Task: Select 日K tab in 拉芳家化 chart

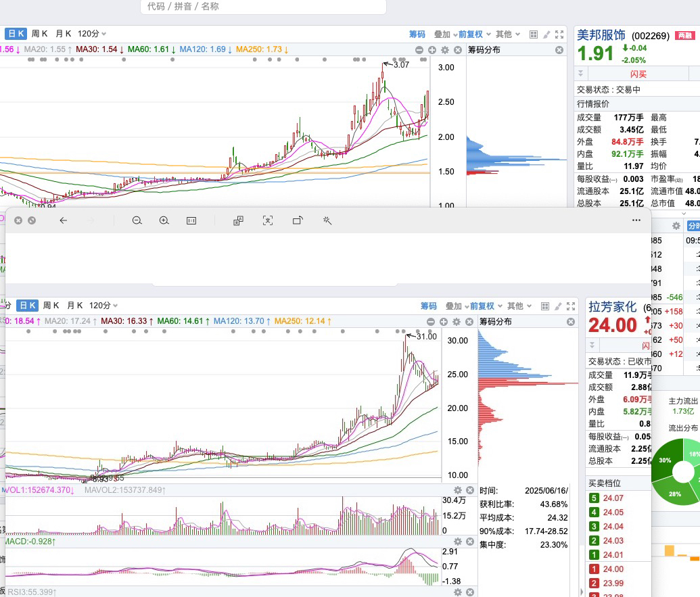Action: coord(28,306)
